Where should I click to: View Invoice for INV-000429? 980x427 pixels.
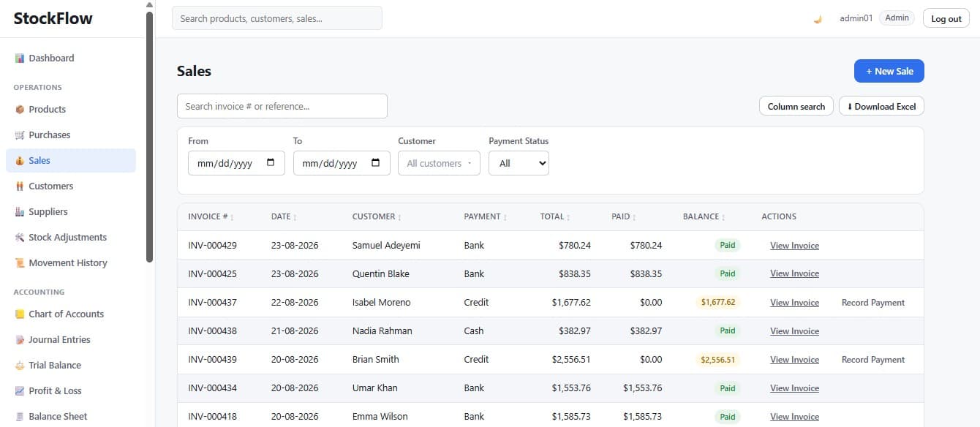click(x=794, y=246)
